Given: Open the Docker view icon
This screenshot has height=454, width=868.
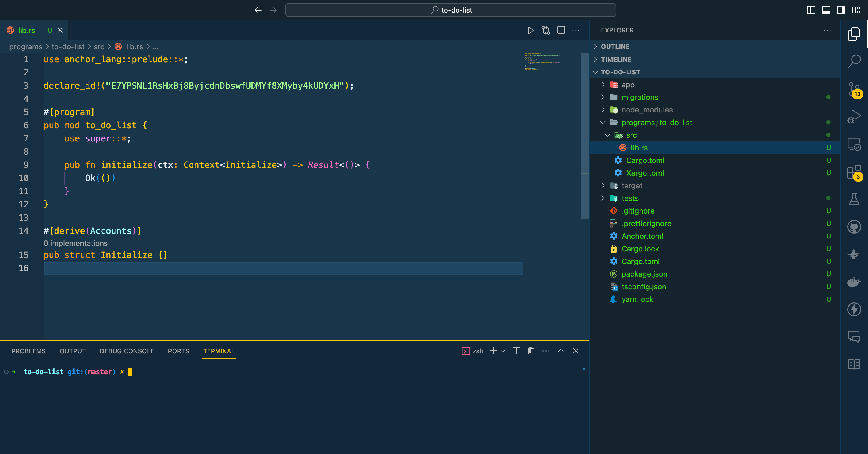Looking at the screenshot, I should click(854, 282).
